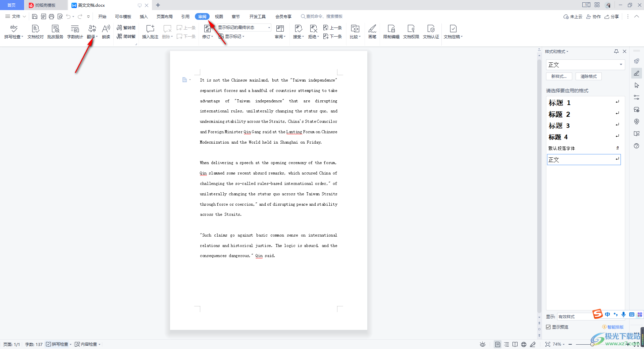644x349 pixels.
Task: Convert text with 简转繁
Action: 126,37
